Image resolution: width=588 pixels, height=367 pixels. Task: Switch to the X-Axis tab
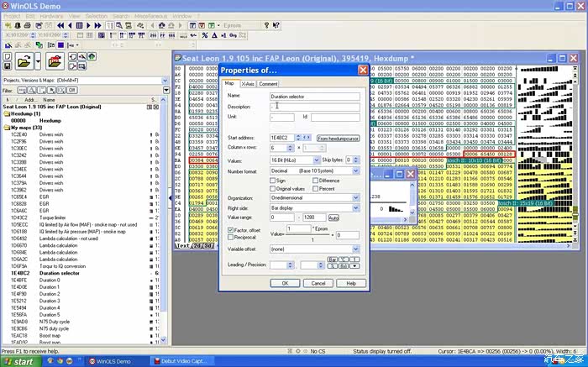pos(249,84)
